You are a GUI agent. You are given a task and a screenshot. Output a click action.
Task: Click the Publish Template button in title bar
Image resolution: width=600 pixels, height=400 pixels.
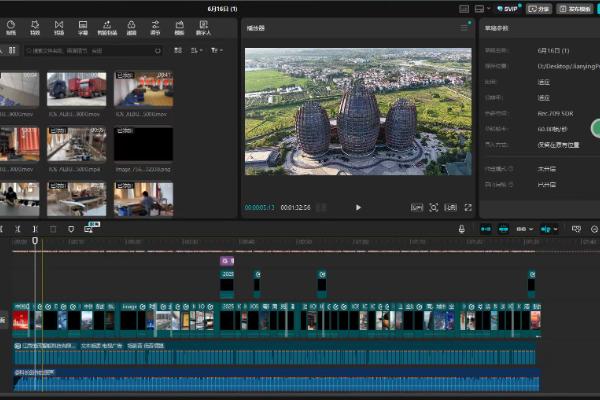576,8
